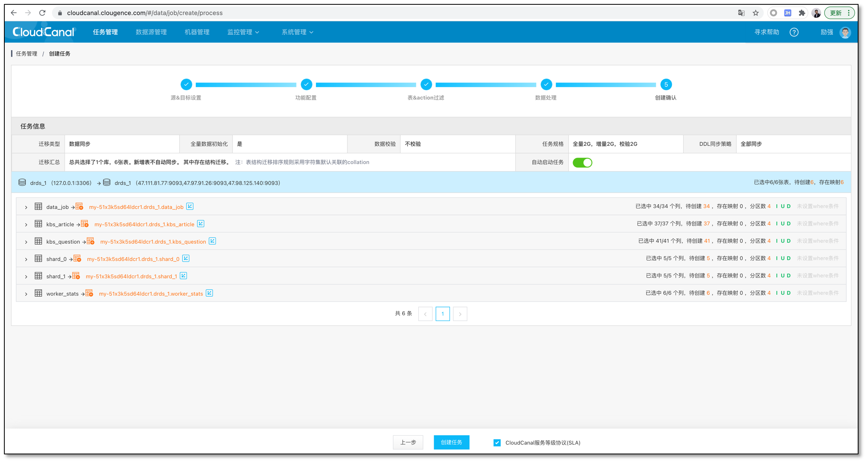This screenshot has height=467, width=868.
Task: Click the 创建任务 button
Action: point(451,443)
